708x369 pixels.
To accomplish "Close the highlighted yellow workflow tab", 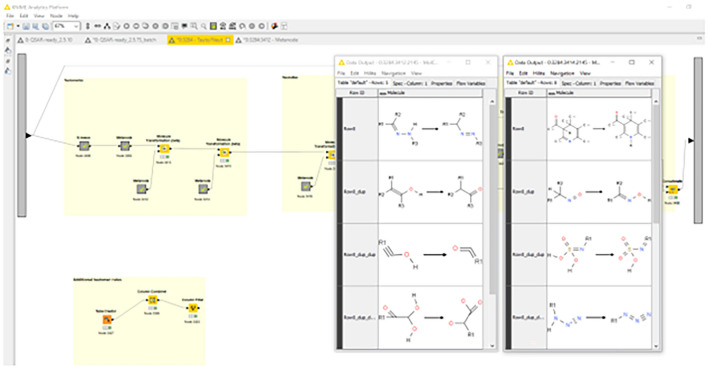I will coord(228,40).
